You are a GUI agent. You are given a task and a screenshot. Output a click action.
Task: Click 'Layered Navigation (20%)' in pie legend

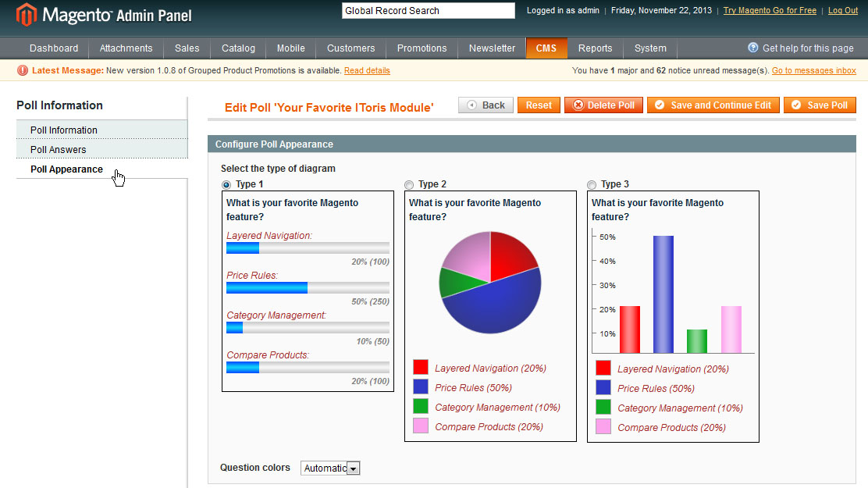[x=490, y=369]
